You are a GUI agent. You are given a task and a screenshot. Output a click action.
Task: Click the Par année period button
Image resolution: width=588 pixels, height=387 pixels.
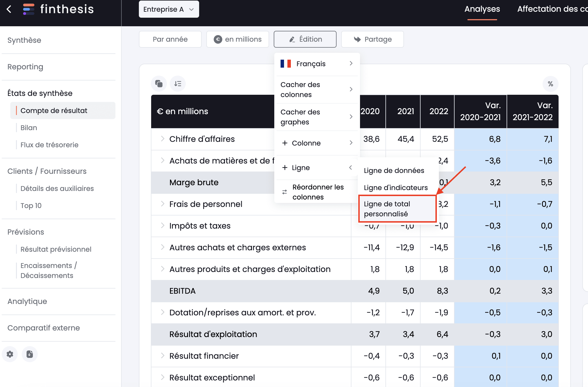pos(170,39)
